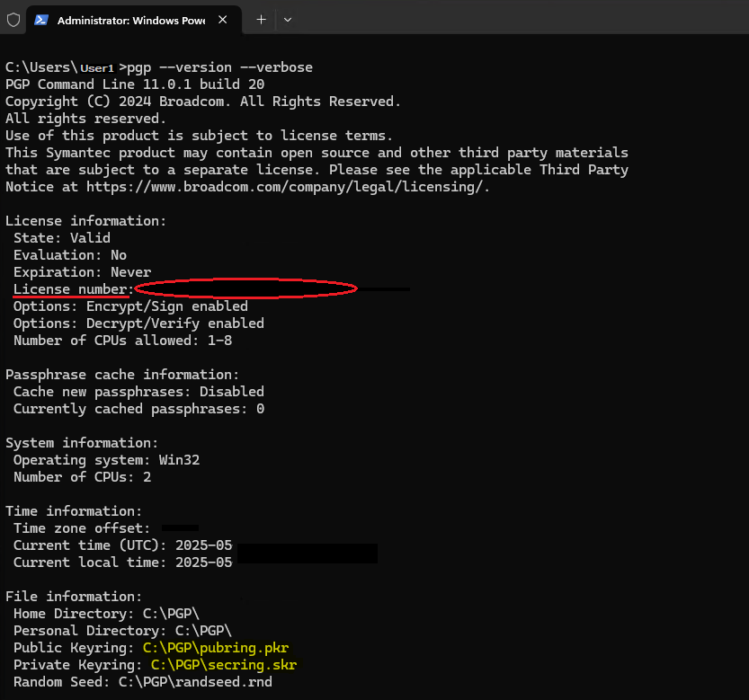Select the Administrator: Windows PowerShell tab
749x700 pixels.
134,20
